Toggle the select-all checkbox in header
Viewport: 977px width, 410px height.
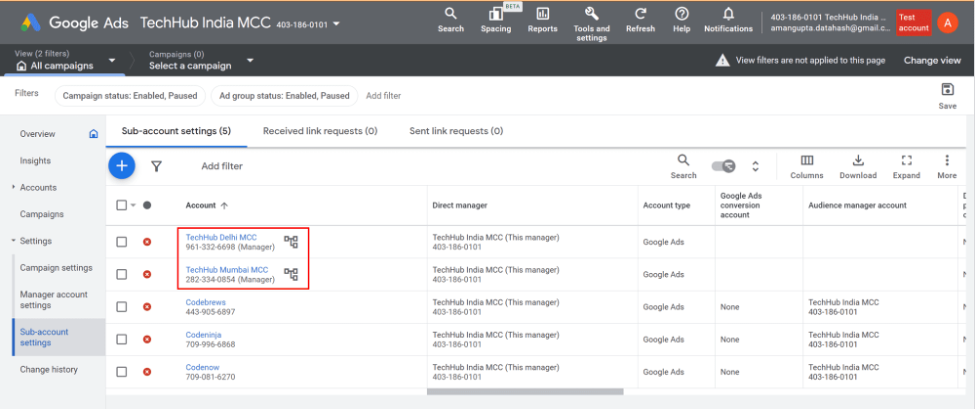(x=122, y=205)
